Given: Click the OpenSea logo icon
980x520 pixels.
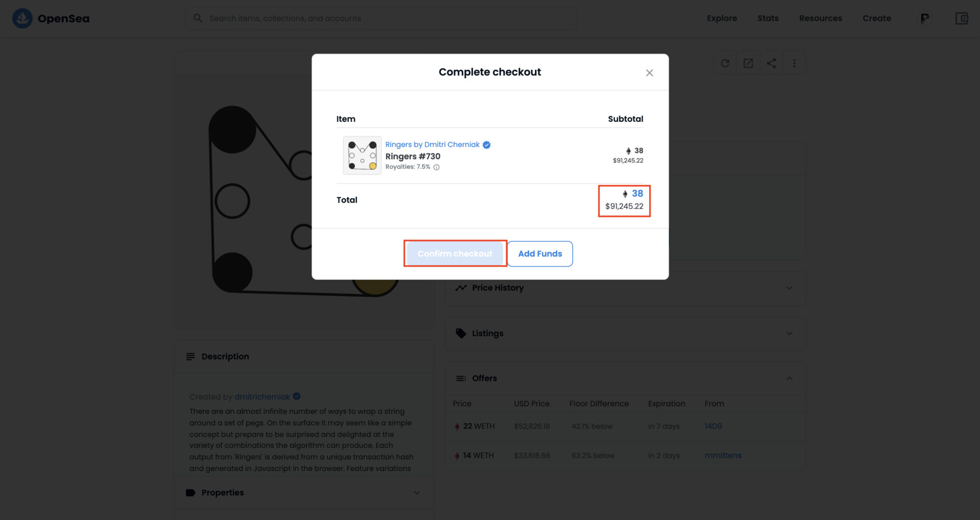Looking at the screenshot, I should point(22,18).
